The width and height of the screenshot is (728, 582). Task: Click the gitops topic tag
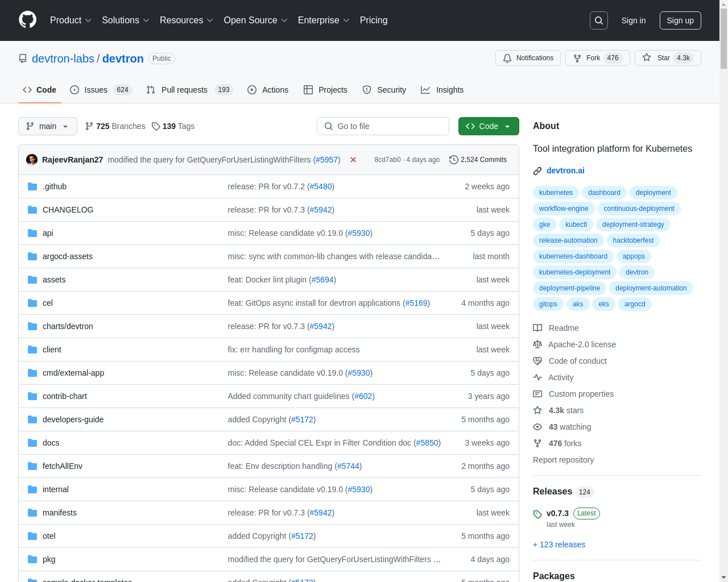[x=548, y=304]
